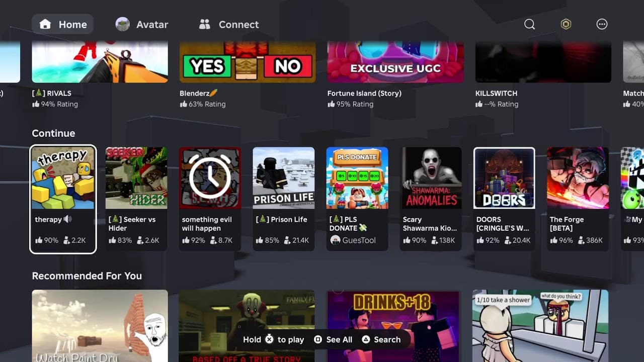Open Seeker vs Hider game thumbnail
This screenshot has height=362, width=644.
pyautogui.click(x=136, y=178)
